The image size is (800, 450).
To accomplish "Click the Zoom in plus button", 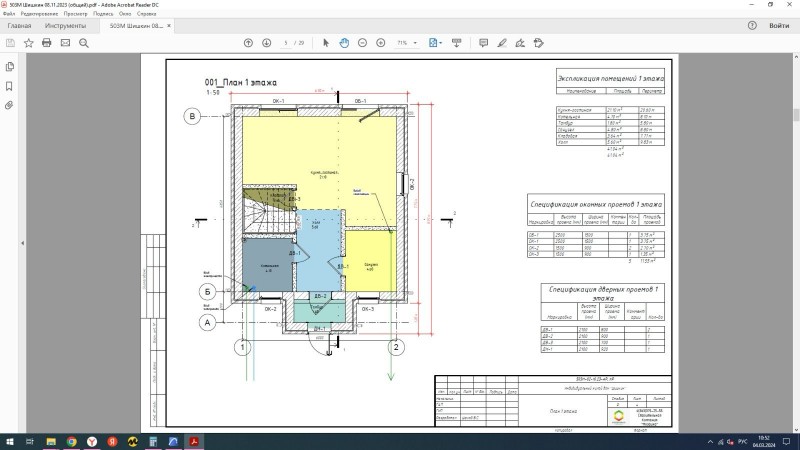I will click(380, 43).
